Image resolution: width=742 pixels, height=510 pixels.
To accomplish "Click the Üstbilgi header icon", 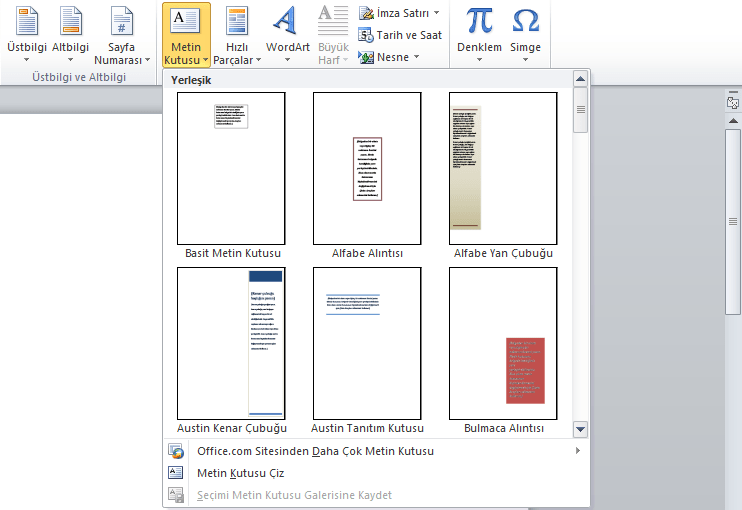I will (x=27, y=22).
